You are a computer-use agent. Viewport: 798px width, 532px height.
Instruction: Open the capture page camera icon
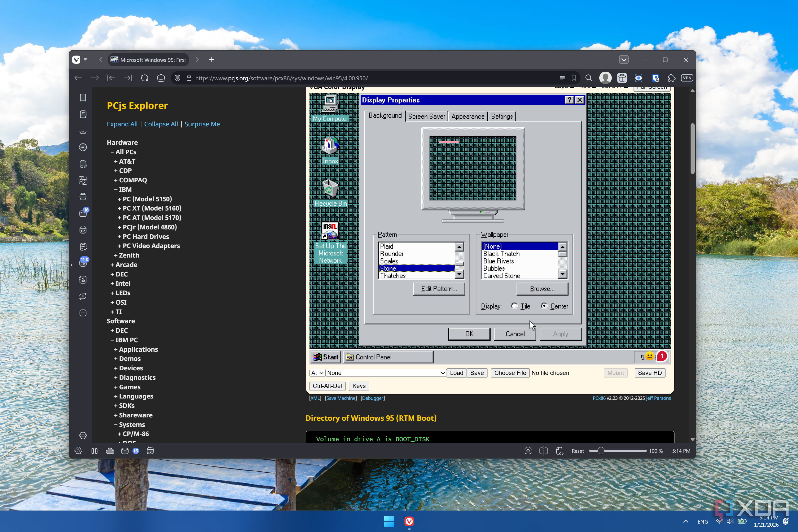528,451
